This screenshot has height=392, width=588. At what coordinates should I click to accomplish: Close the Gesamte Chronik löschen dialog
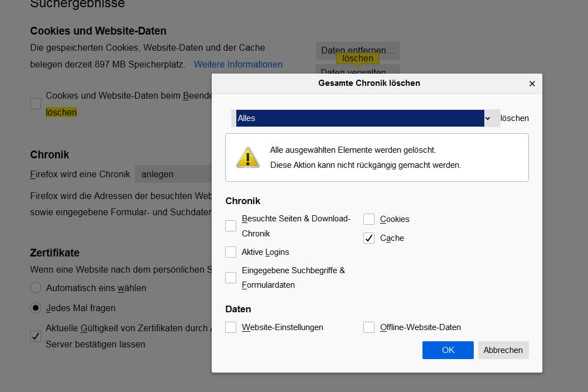532,84
